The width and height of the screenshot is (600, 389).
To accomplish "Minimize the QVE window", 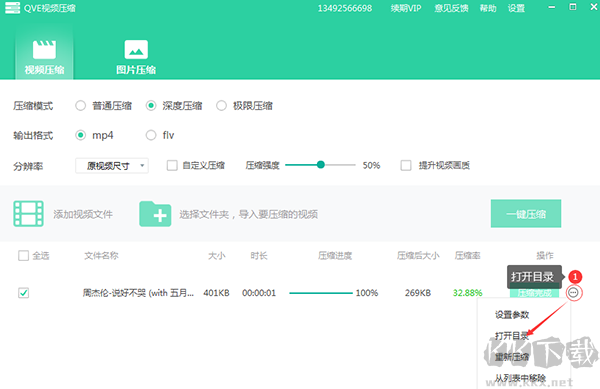I will 551,7.
